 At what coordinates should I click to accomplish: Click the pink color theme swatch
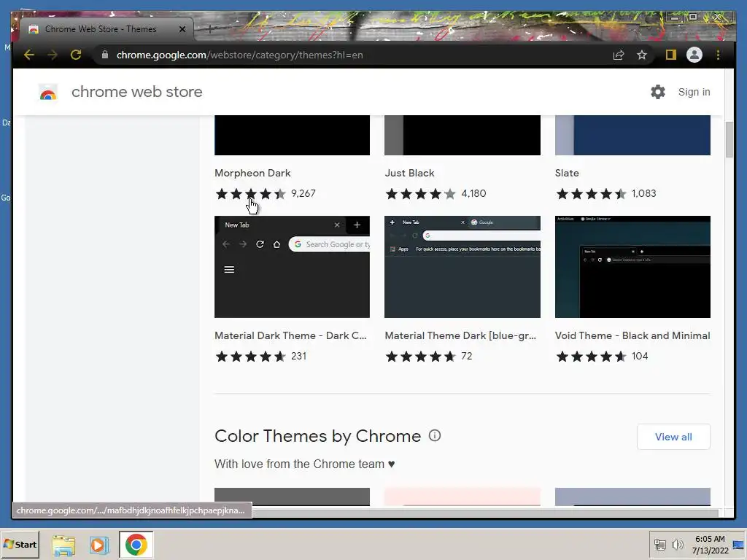(462, 497)
